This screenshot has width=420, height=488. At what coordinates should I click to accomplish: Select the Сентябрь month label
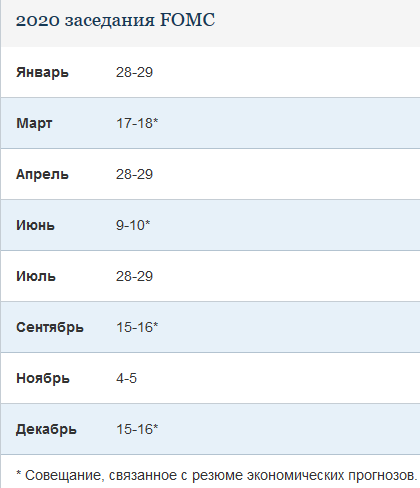coord(50,327)
